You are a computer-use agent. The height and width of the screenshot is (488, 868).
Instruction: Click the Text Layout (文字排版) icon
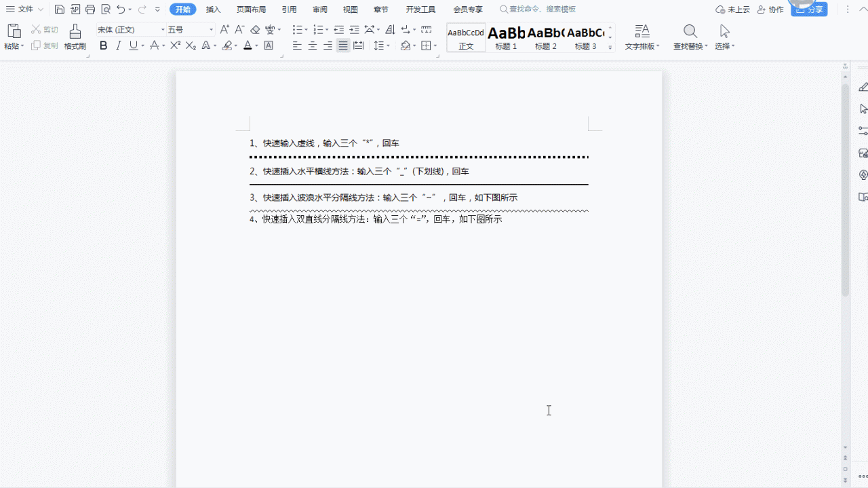pyautogui.click(x=642, y=31)
